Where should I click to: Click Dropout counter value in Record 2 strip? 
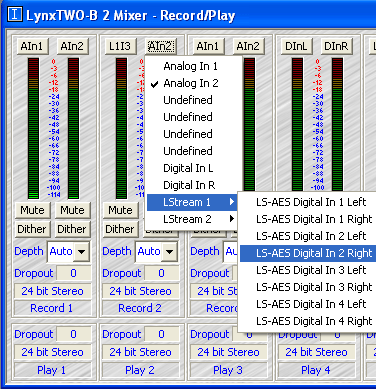click(162, 273)
